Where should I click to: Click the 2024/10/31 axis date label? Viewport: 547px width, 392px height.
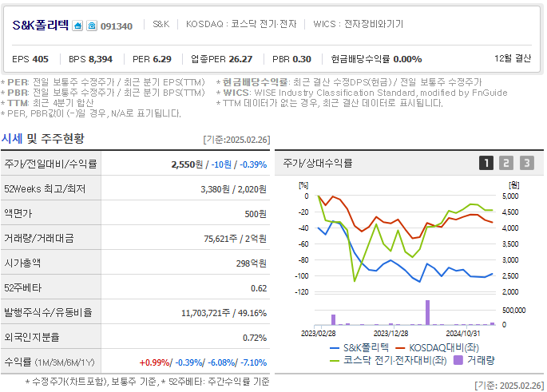pos(463,334)
